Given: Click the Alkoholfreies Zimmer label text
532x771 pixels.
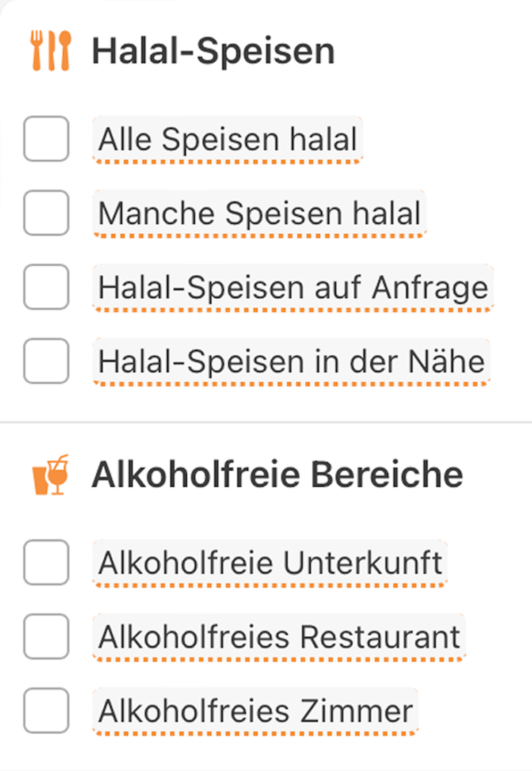Looking at the screenshot, I should click(255, 711).
